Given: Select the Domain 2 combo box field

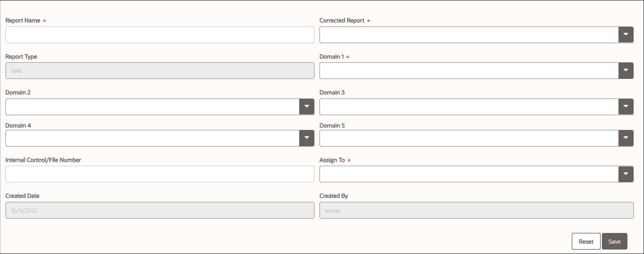Looking at the screenshot, I should [152, 107].
